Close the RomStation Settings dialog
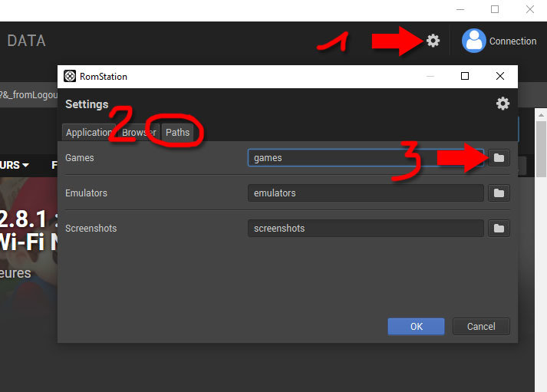Screen dimensions: 547x392 tap(500, 76)
